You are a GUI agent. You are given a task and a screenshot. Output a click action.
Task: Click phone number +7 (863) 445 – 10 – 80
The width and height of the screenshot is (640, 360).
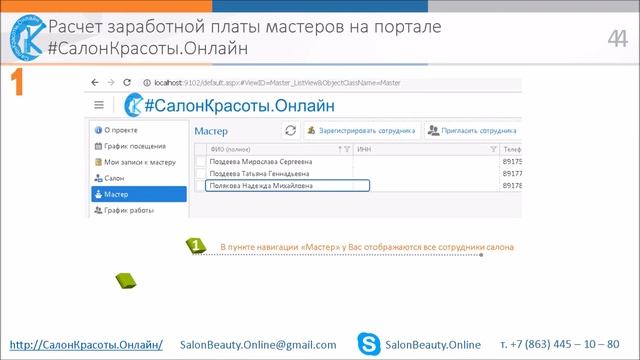click(x=565, y=344)
